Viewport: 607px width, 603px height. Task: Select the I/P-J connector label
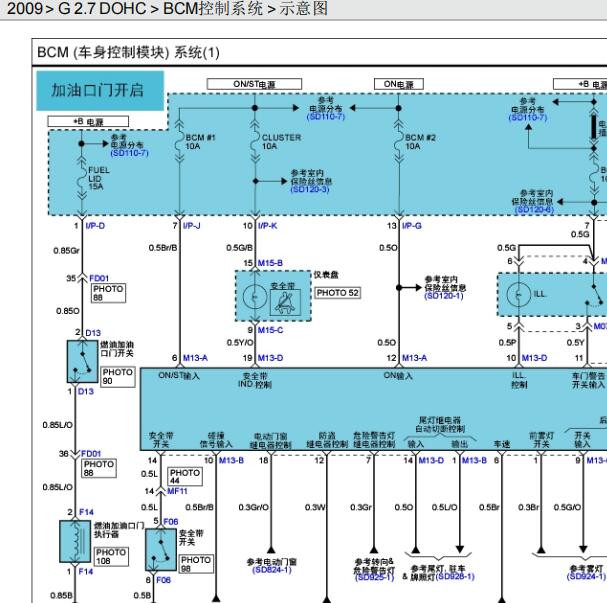pyautogui.click(x=192, y=226)
